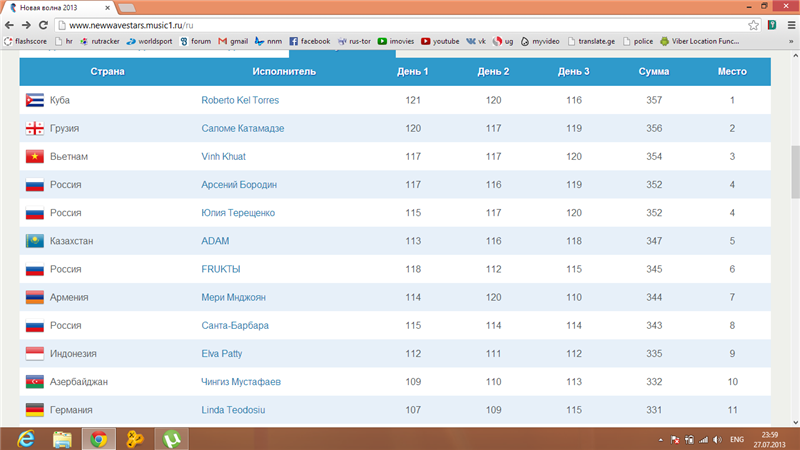Image resolution: width=800 pixels, height=450 pixels.
Task: Go forward with the browser forward arrow
Action: [x=26, y=25]
